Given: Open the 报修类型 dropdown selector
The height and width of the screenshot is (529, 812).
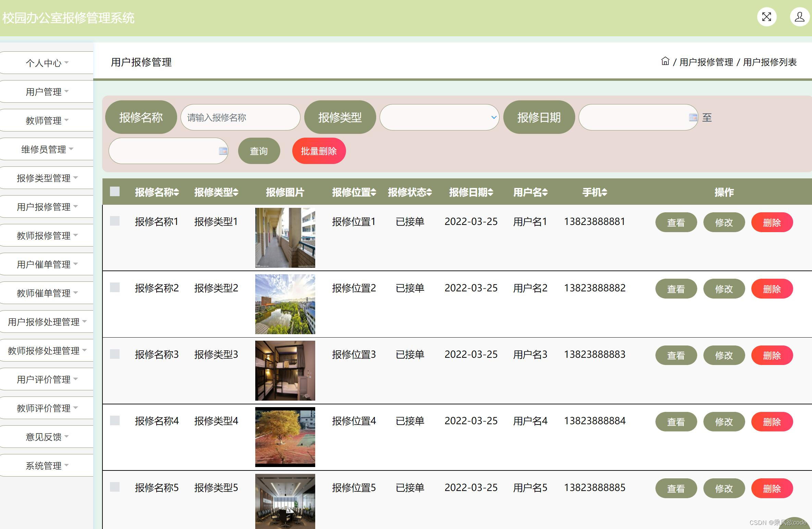Looking at the screenshot, I should 439,117.
